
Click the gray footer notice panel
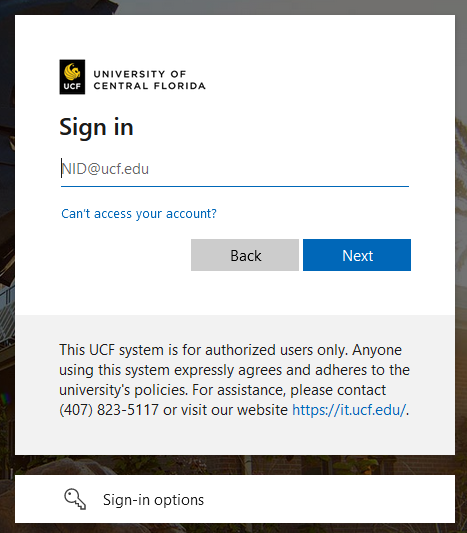click(x=235, y=385)
